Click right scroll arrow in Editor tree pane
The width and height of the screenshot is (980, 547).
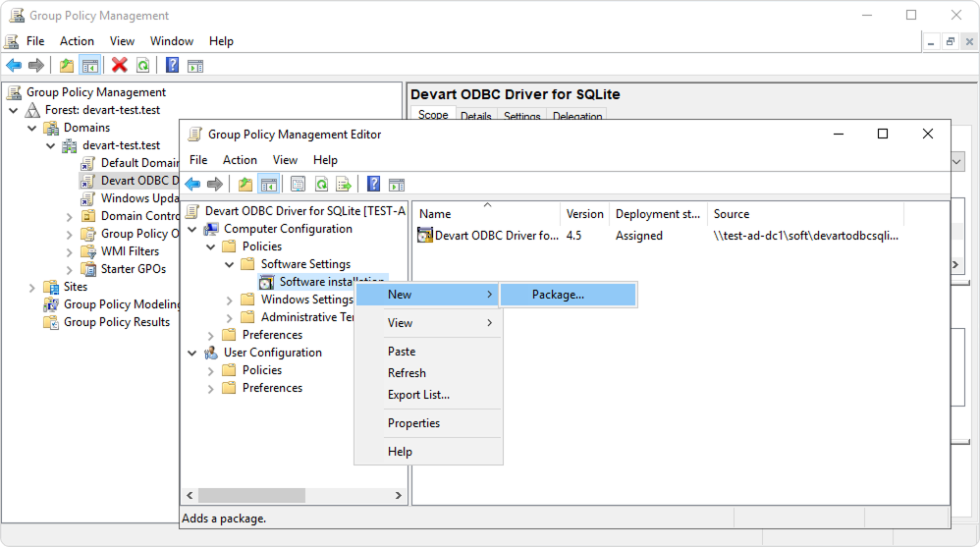398,495
